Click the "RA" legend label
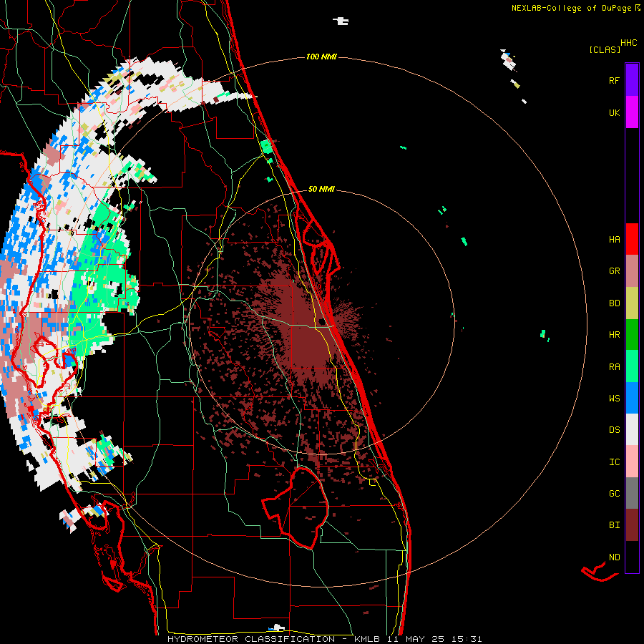The height and width of the screenshot is (644, 644). pos(614,367)
